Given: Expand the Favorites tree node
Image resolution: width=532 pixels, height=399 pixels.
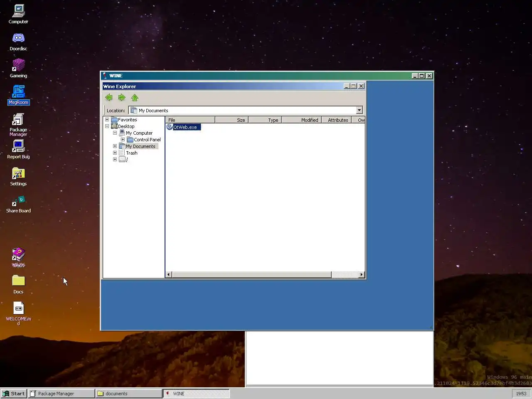Looking at the screenshot, I should [107, 120].
